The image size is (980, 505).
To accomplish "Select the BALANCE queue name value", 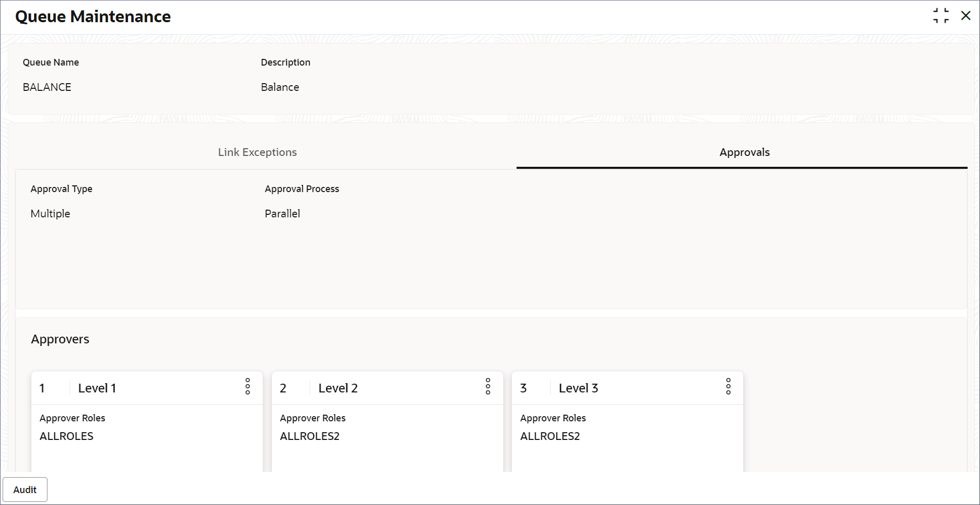I will (47, 87).
